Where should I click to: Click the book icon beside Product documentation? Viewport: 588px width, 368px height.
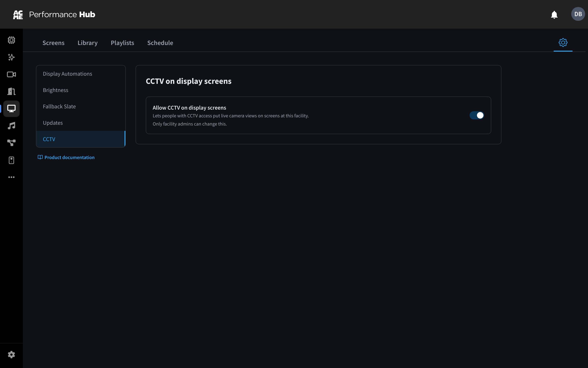40,157
